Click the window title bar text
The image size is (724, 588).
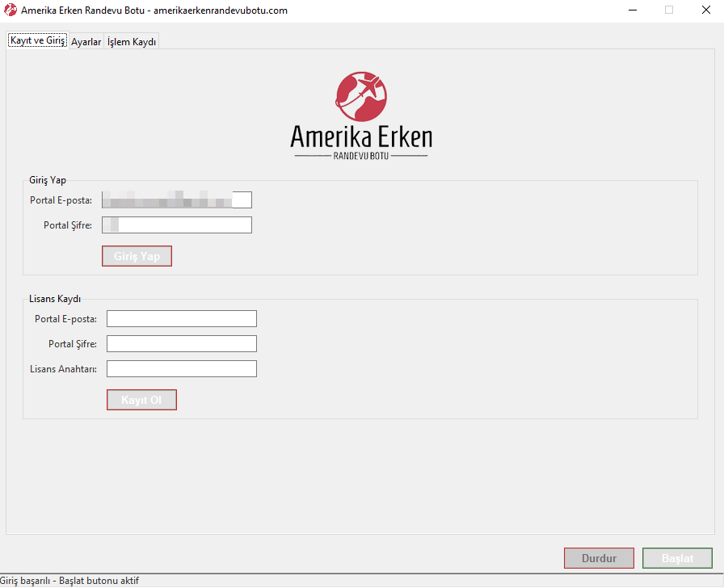pyautogui.click(x=154, y=10)
